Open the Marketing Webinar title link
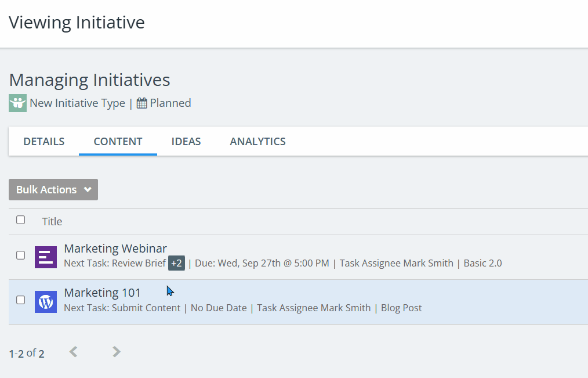588x378 pixels. point(115,249)
